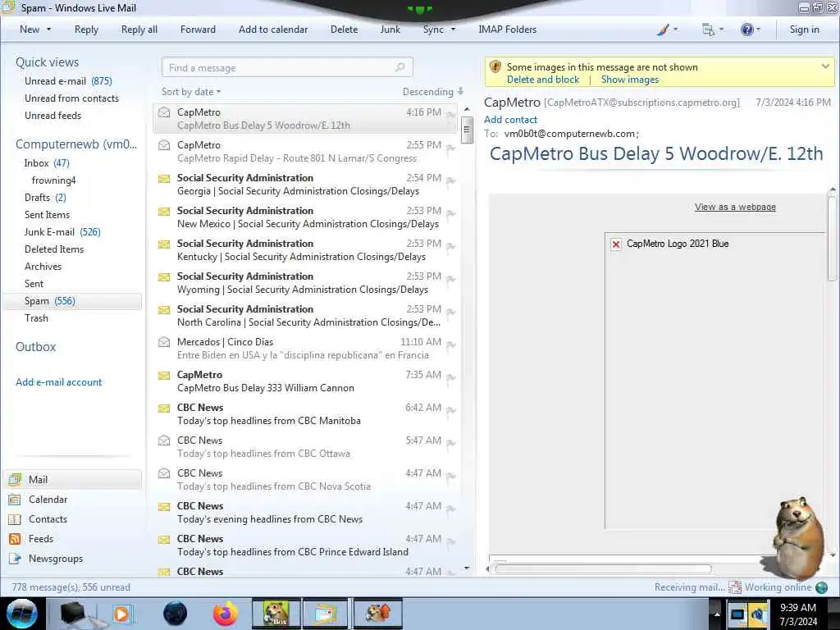Screen dimensions: 840x630
Task: Collapse the Computernewb account folder list
Action: [x=76, y=144]
